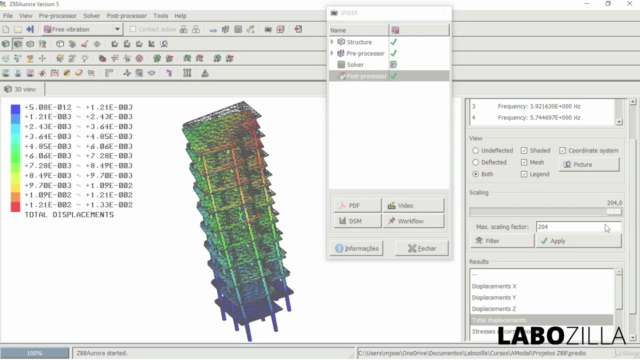The width and height of the screenshot is (640, 360).
Task: Expand the Pre-processor node in SPIDER
Action: [x=332, y=53]
